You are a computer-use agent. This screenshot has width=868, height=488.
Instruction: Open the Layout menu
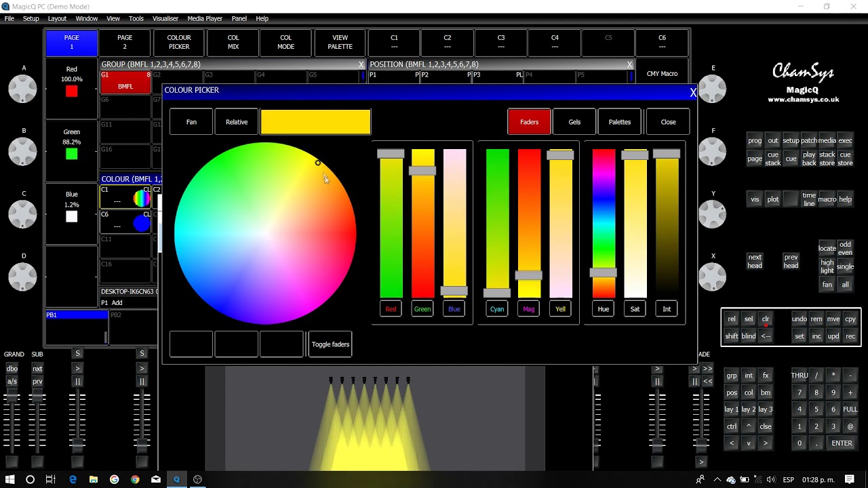(x=57, y=18)
